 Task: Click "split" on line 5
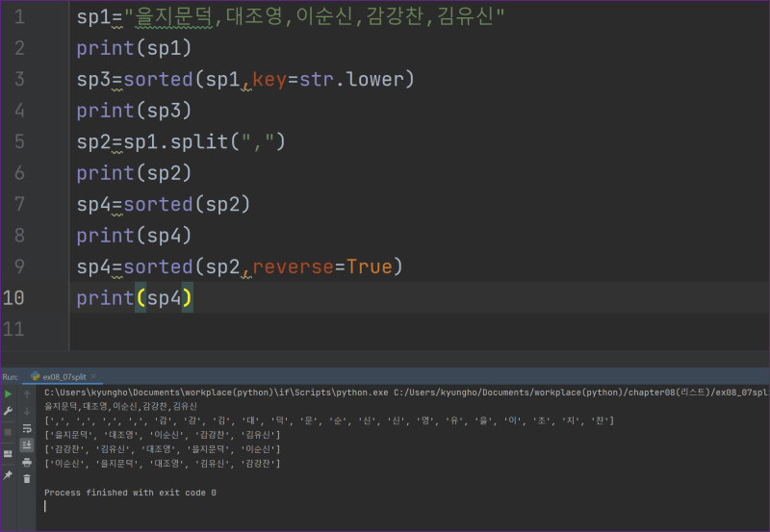[199, 141]
